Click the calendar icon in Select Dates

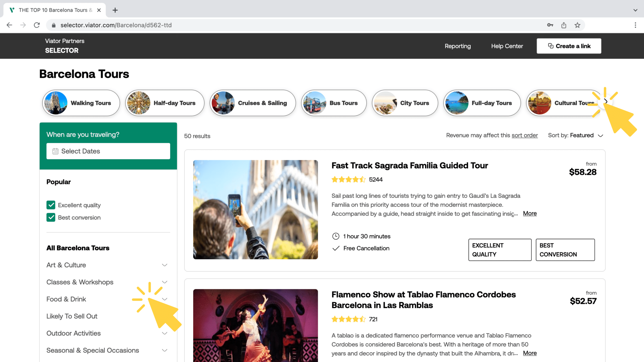pyautogui.click(x=55, y=151)
